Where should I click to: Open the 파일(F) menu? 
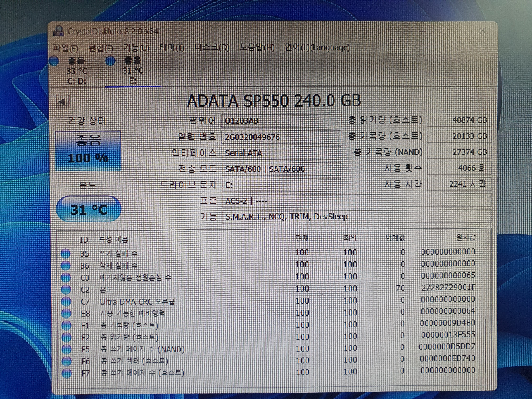66,48
